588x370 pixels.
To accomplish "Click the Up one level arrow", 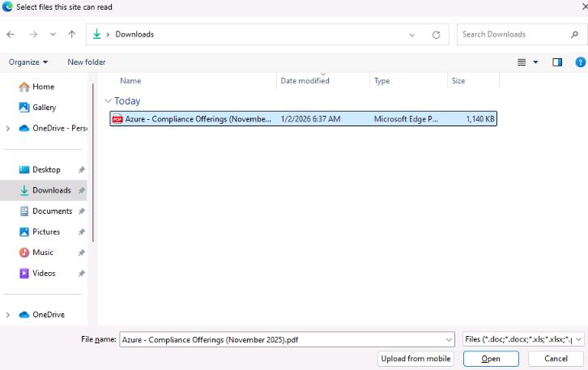I will (72, 35).
